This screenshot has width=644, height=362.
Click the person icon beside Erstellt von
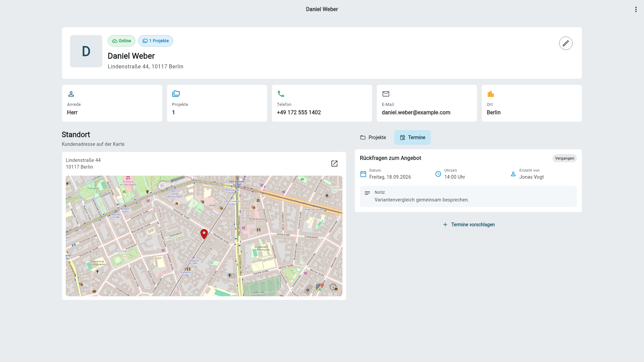(513, 174)
